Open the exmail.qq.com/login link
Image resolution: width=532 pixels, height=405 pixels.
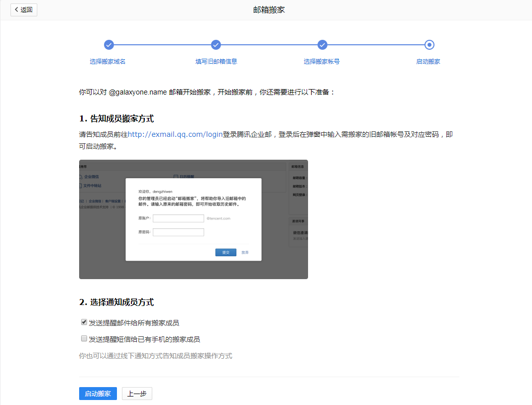pyautogui.click(x=175, y=135)
